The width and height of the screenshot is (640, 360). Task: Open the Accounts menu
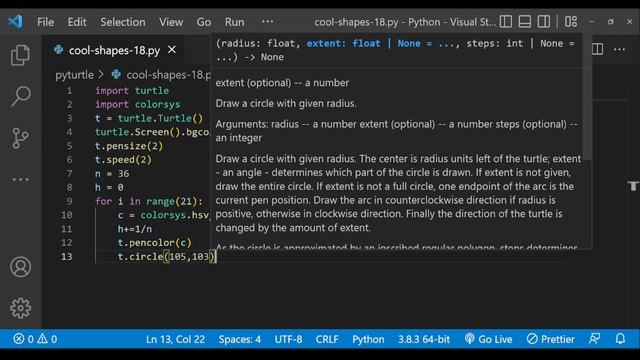20,267
